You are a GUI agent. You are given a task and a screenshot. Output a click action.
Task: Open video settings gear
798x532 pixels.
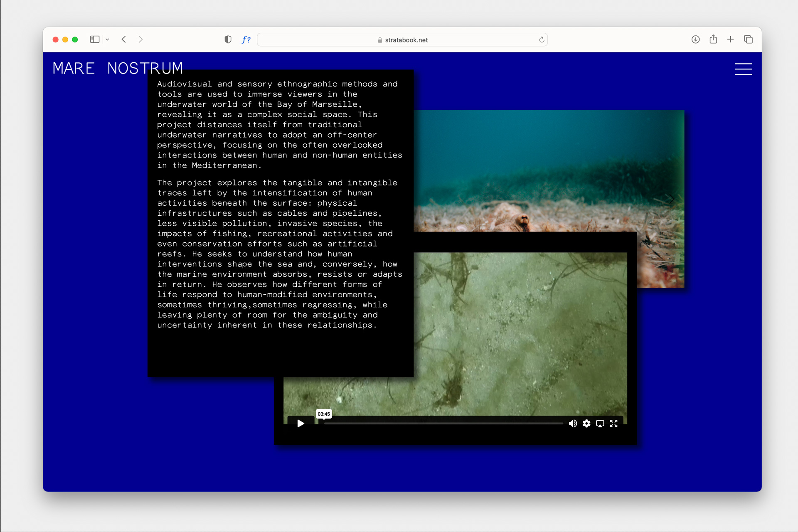point(586,424)
